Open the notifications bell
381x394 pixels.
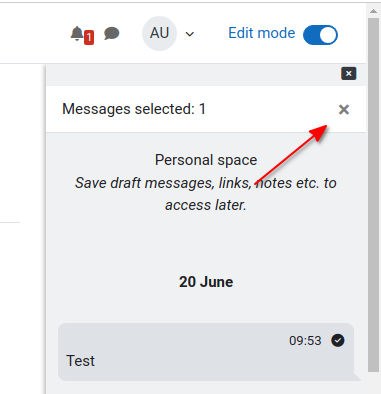click(x=77, y=34)
